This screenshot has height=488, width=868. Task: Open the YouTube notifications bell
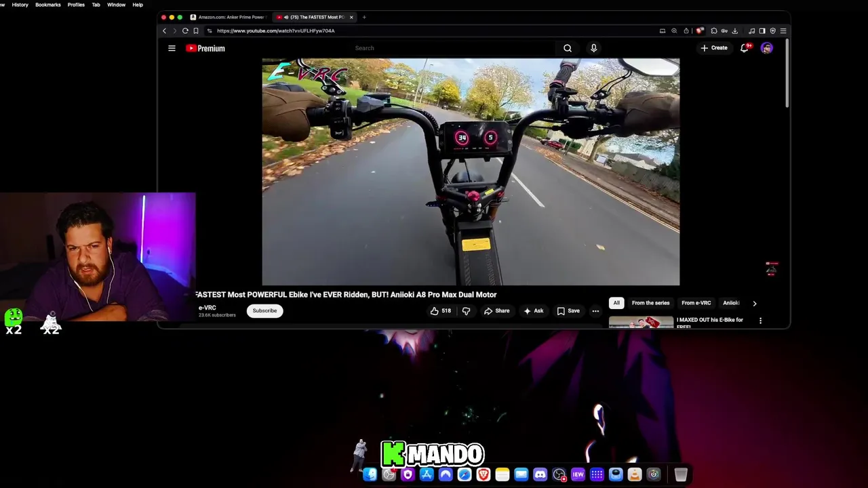pos(745,48)
